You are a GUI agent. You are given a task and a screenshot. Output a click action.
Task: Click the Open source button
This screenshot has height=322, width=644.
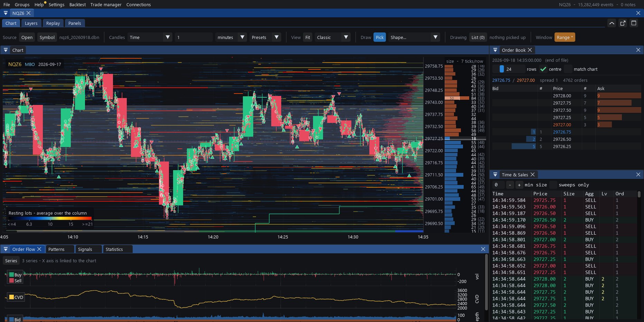pyautogui.click(x=27, y=37)
